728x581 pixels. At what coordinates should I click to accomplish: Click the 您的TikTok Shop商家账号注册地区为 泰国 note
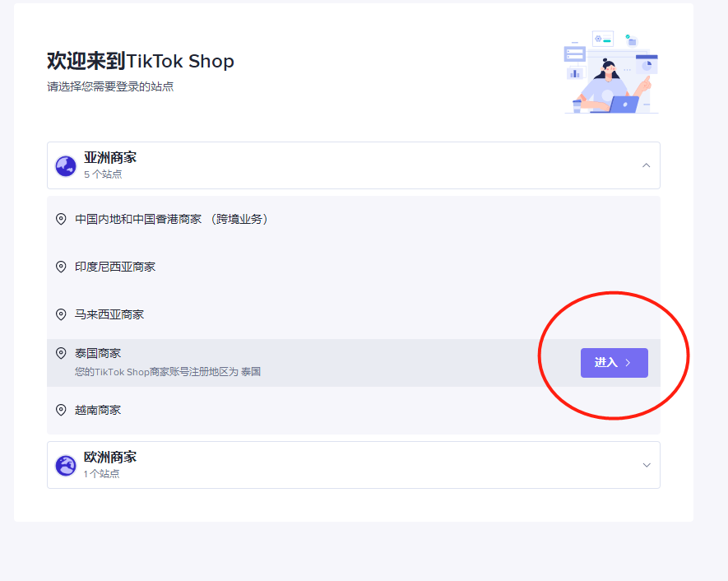tap(168, 372)
